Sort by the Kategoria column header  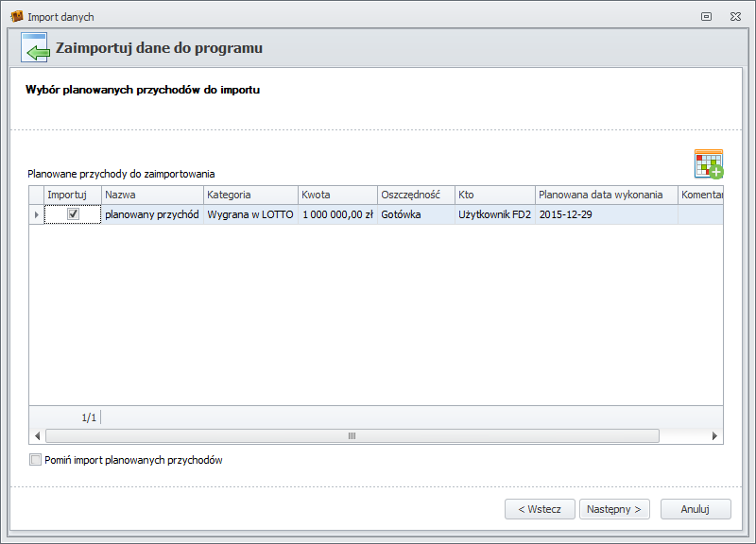click(x=249, y=195)
